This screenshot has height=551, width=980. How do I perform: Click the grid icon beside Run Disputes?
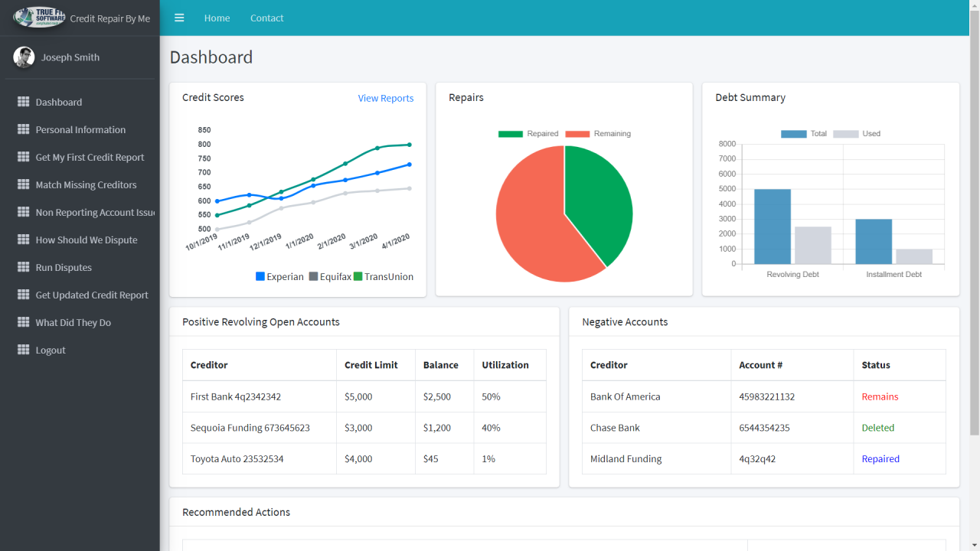coord(24,267)
